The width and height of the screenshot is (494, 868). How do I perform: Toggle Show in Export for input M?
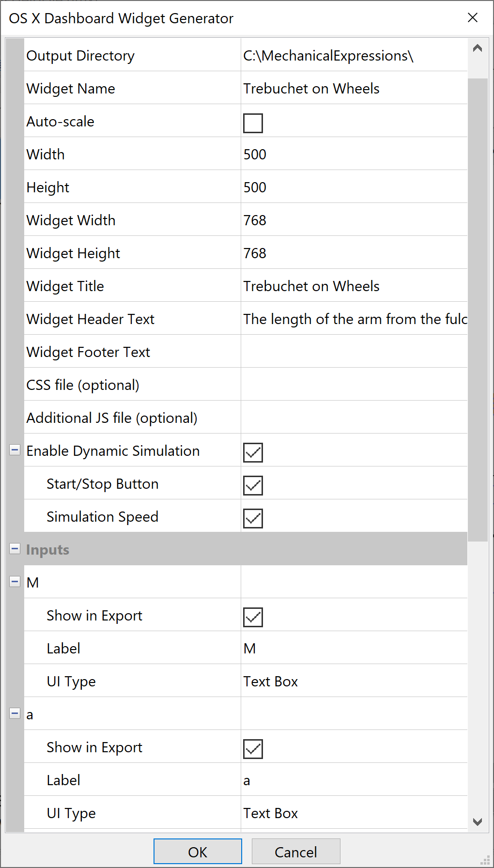tap(253, 617)
